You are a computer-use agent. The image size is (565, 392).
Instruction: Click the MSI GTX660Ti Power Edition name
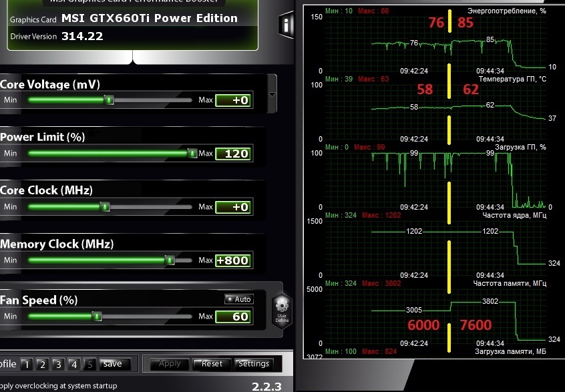click(x=149, y=18)
